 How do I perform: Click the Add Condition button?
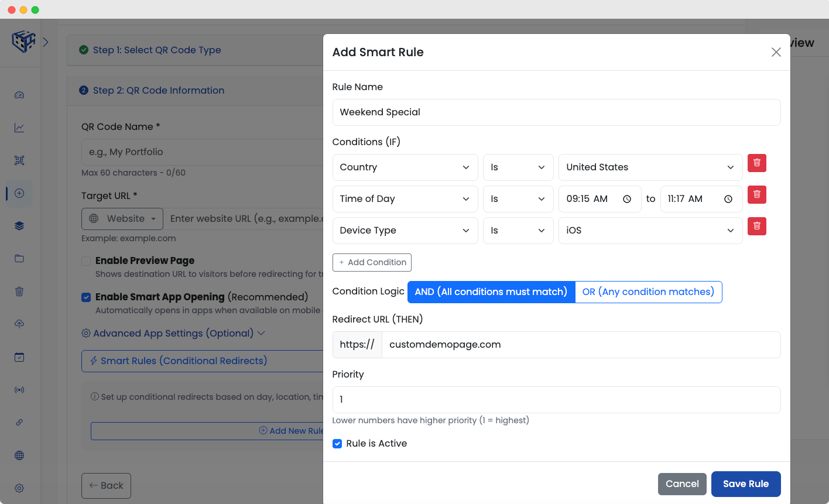point(372,262)
